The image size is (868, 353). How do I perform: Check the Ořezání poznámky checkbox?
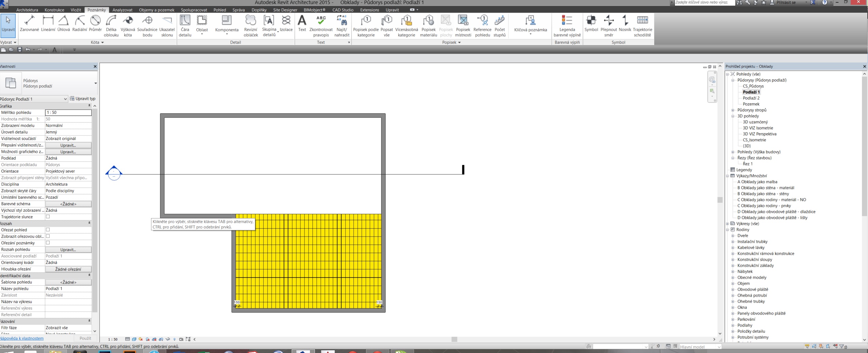48,243
